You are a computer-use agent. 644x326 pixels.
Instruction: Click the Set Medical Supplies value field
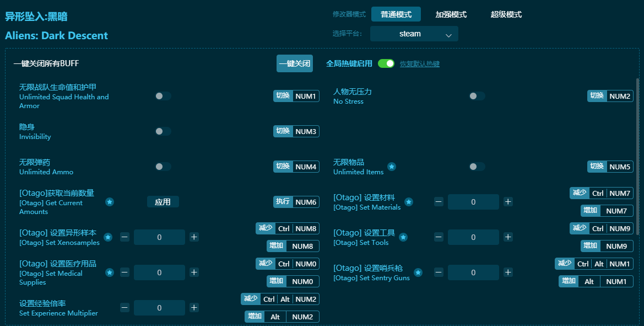[x=159, y=272]
